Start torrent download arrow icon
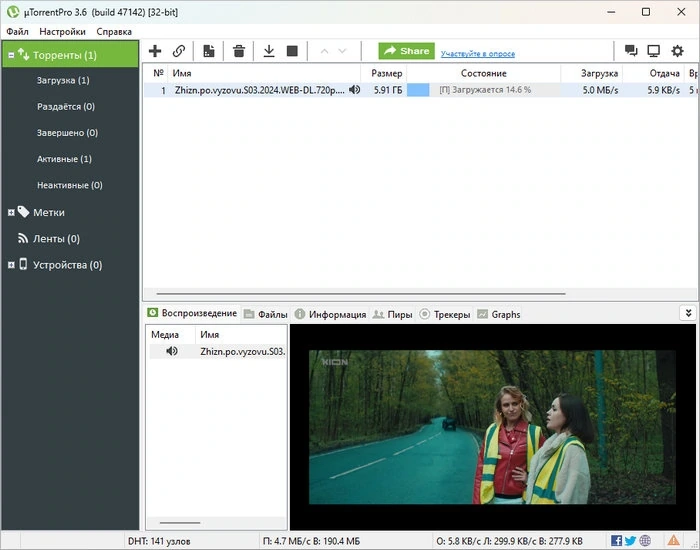This screenshot has height=550, width=700. click(x=269, y=51)
